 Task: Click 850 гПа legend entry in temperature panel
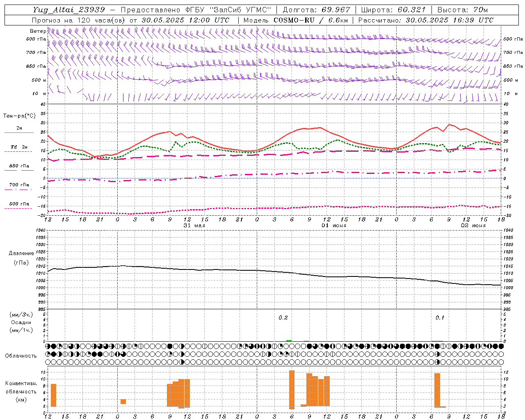[x=19, y=166]
